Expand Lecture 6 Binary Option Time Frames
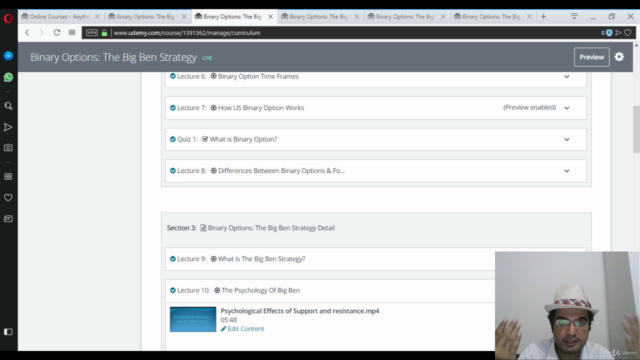The image size is (640, 360). (567, 76)
